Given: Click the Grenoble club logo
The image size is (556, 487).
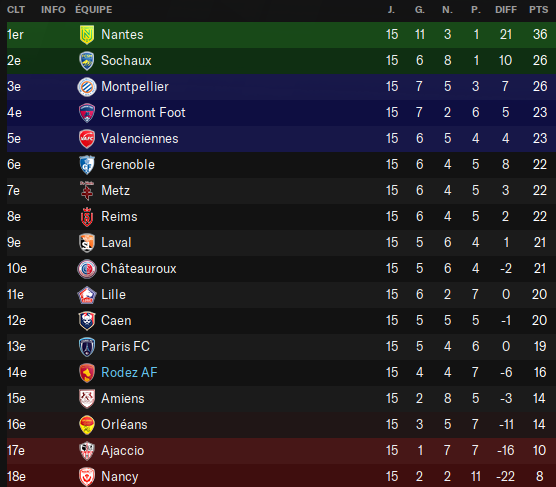Looking at the screenshot, I should coord(87,165).
